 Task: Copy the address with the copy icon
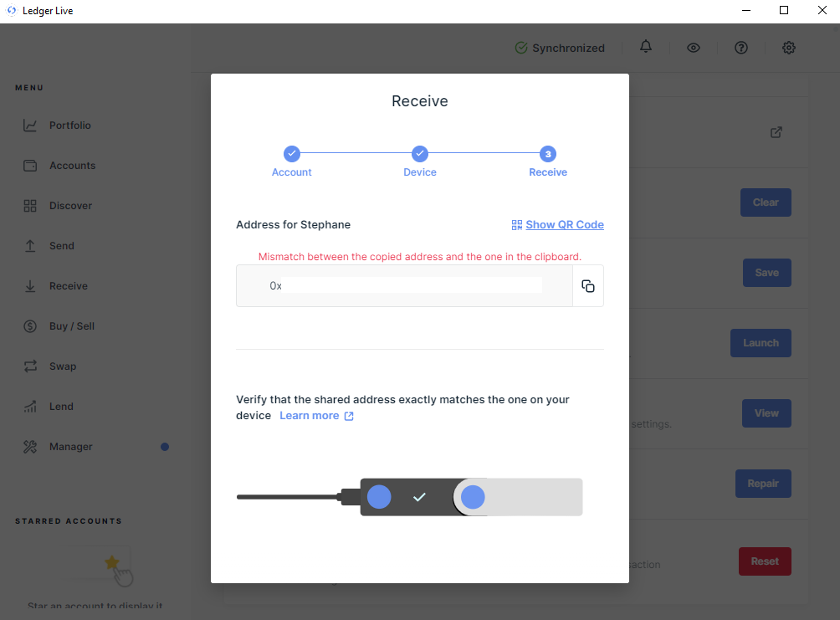(x=588, y=286)
